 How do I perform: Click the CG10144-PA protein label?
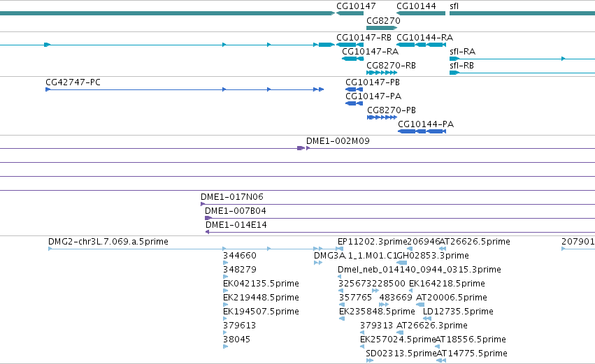[426, 124]
